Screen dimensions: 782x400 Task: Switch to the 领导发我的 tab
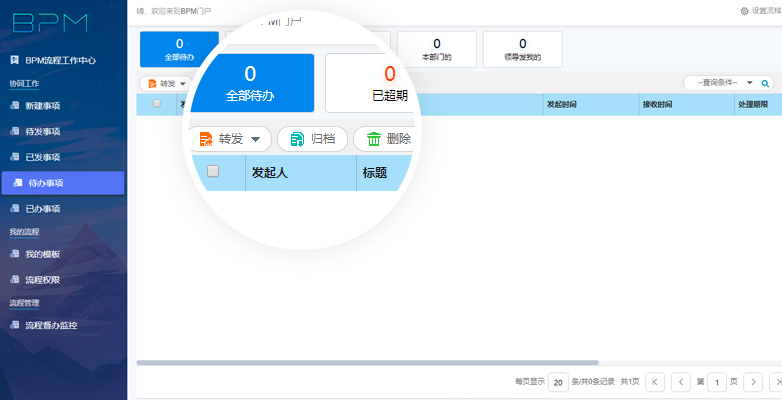[522, 49]
